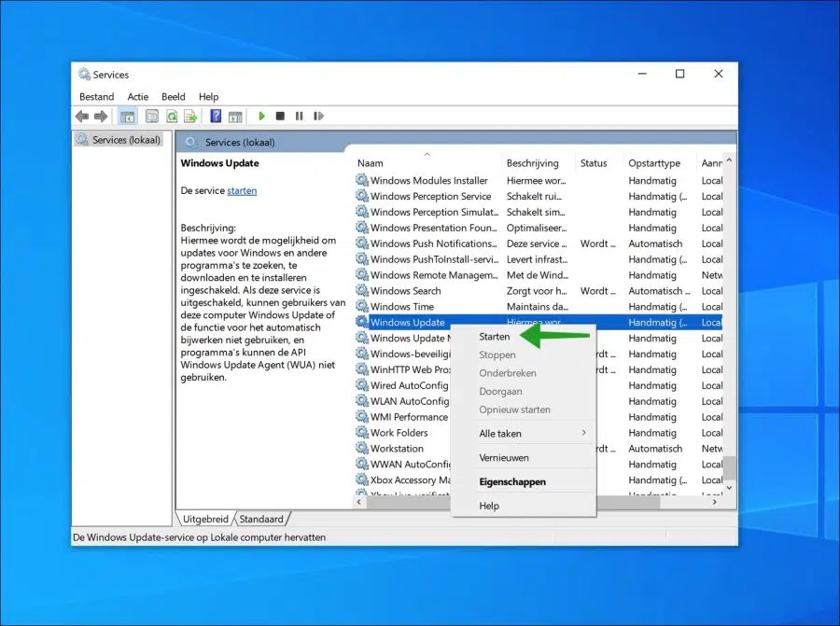Stop service with black square icon
The image size is (840, 626).
[x=280, y=116]
